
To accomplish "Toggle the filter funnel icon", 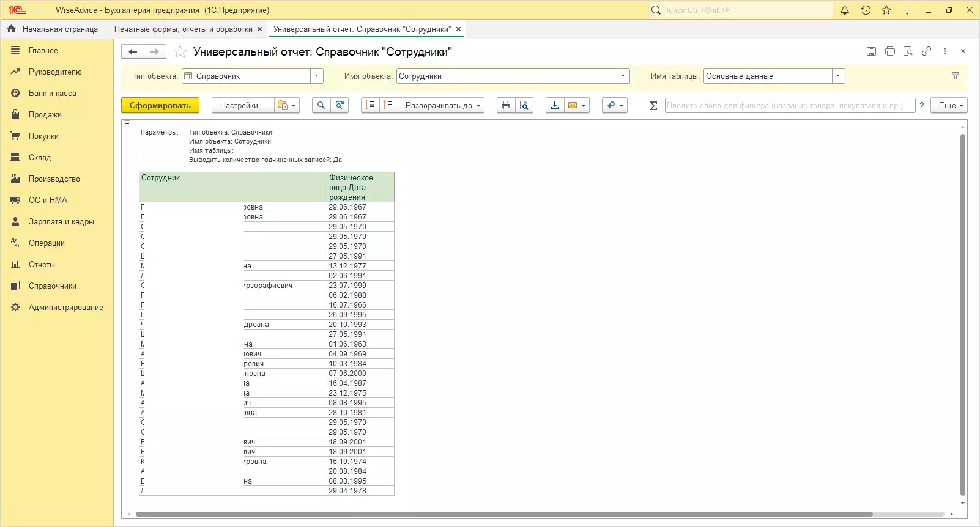I will (955, 76).
